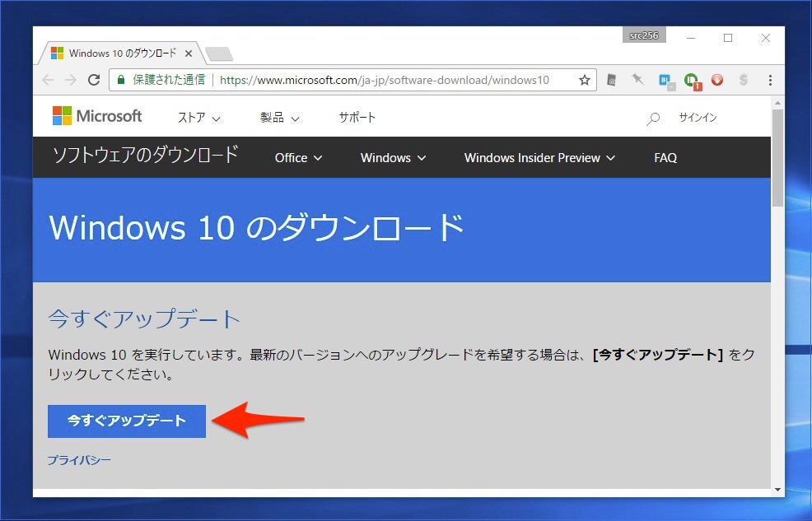The height and width of the screenshot is (521, 812).
Task: Maximize the Chrome window
Action: pos(728,38)
